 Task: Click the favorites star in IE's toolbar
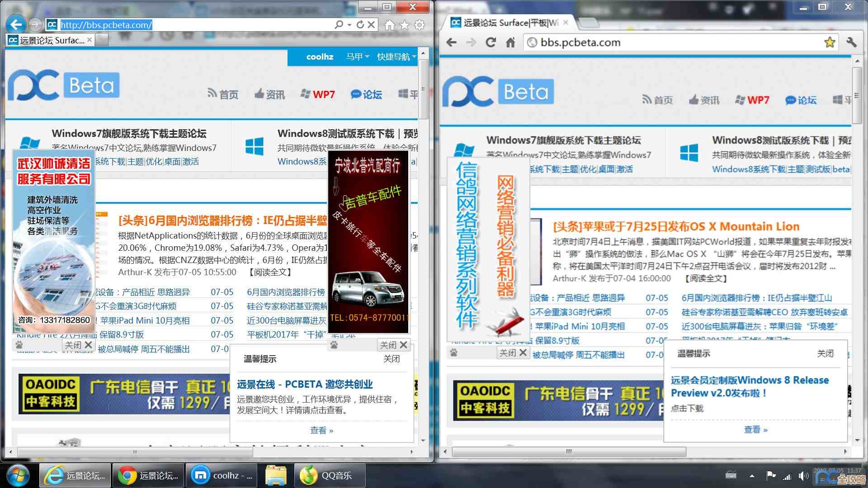pos(405,25)
